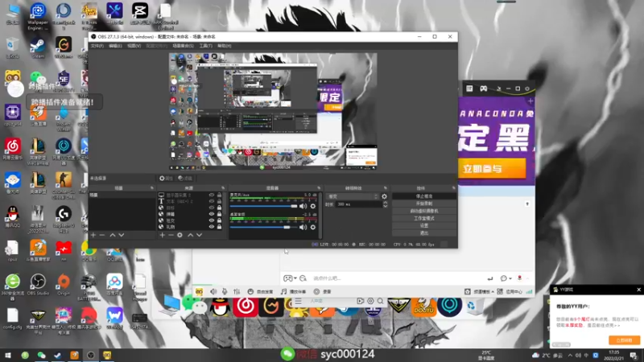Click the YY microphone icon

pyautogui.click(x=225, y=291)
